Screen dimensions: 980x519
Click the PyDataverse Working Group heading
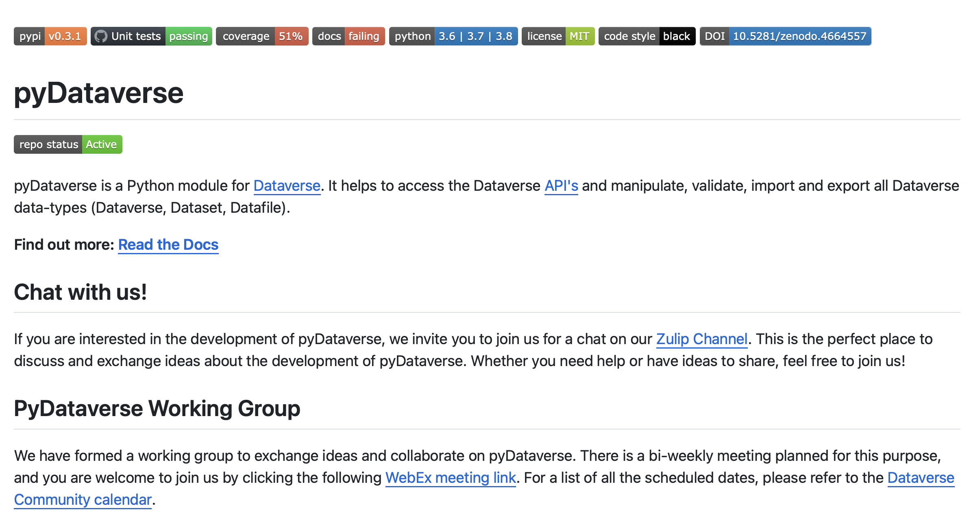click(157, 408)
